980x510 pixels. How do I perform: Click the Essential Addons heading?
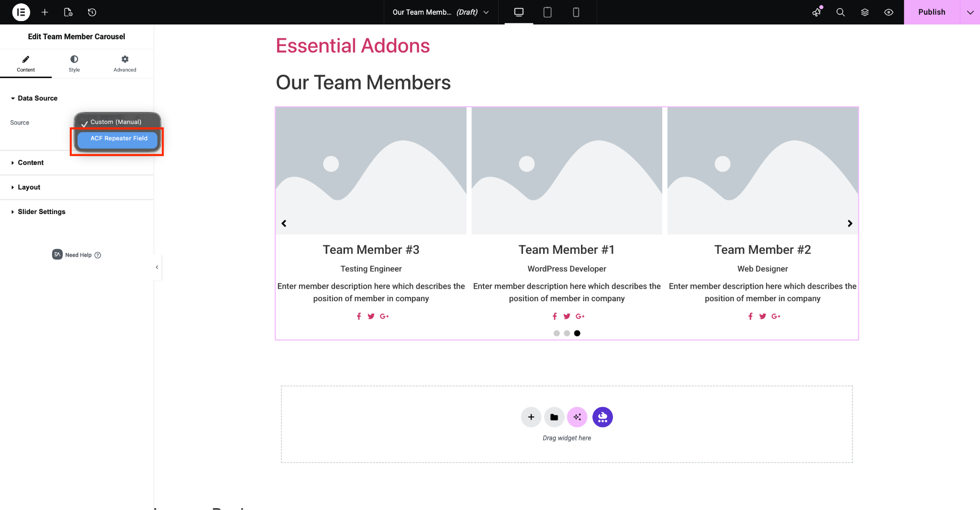click(353, 46)
